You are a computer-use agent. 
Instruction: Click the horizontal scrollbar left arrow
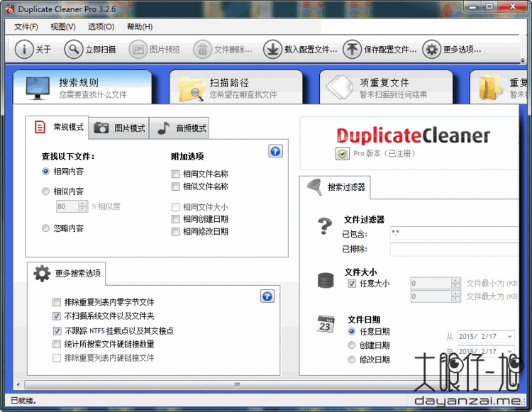pyautogui.click(x=18, y=384)
